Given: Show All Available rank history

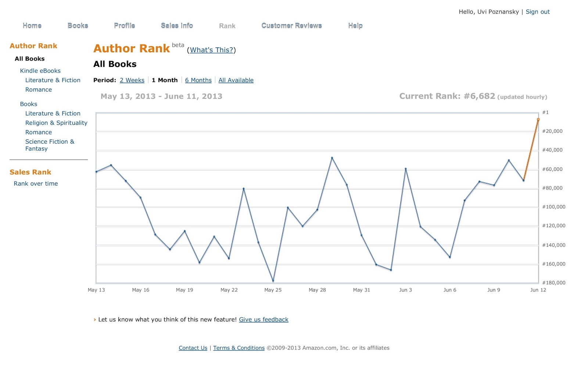Looking at the screenshot, I should tap(236, 80).
